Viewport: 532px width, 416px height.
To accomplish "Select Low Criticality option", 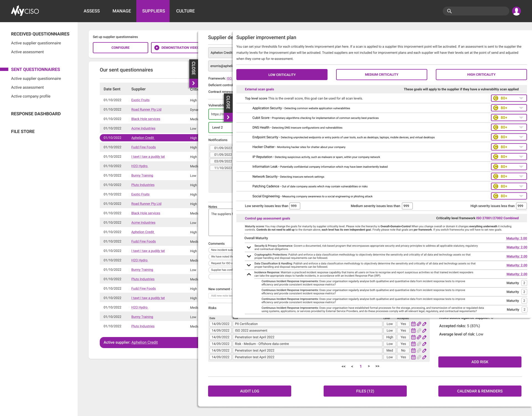I will point(282,75).
